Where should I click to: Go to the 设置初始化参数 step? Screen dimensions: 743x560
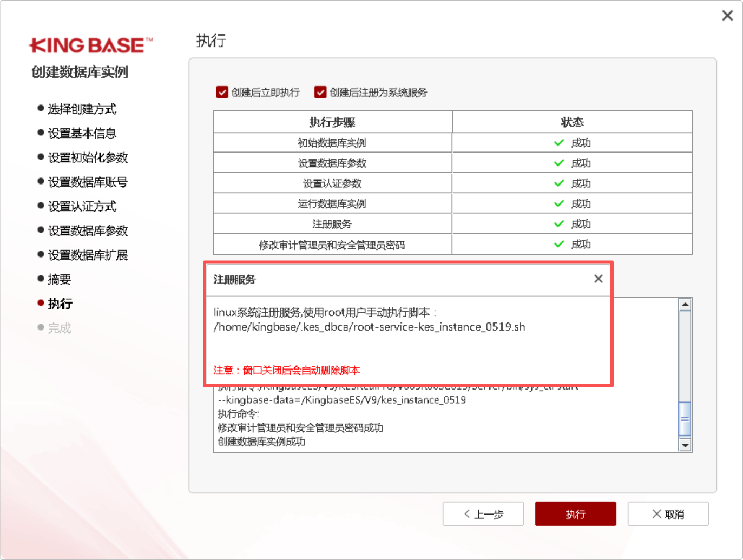(x=88, y=157)
